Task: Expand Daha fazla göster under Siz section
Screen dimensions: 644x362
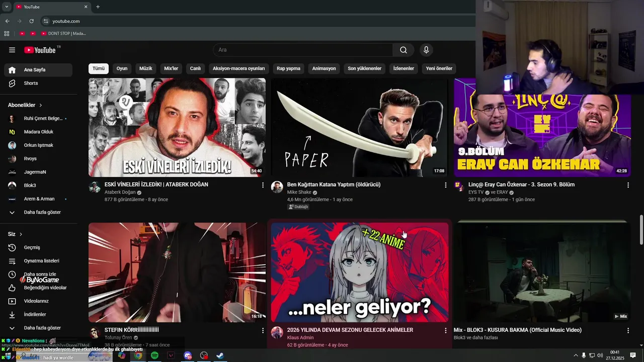Action: pyautogui.click(x=38, y=328)
